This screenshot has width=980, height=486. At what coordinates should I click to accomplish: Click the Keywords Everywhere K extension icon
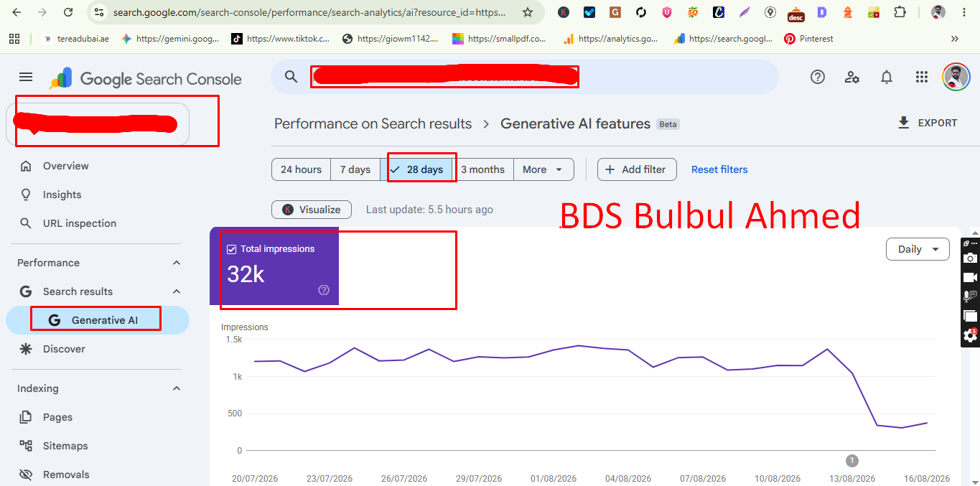coord(564,12)
